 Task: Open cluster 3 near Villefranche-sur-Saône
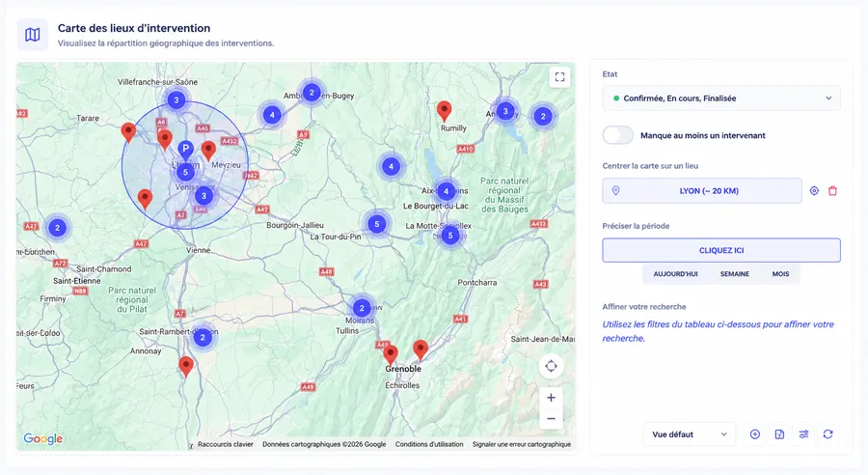[x=176, y=100]
